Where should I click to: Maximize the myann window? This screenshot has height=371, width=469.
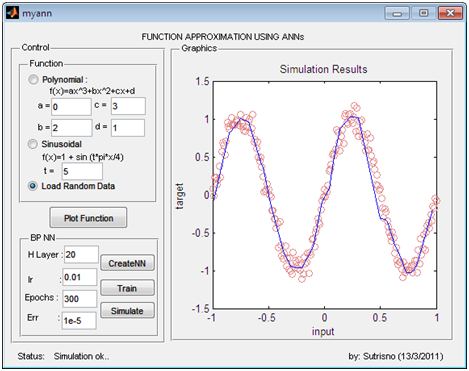click(423, 13)
